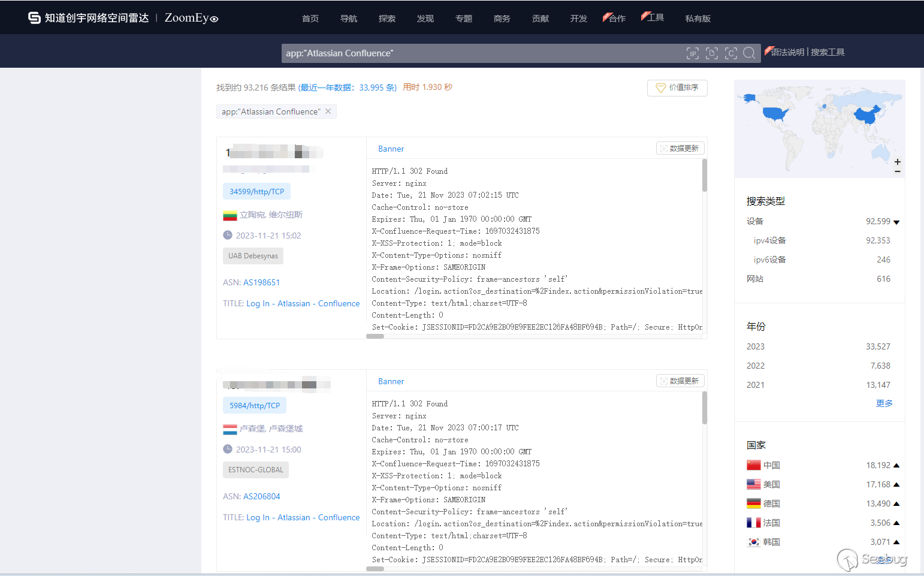924x576 pixels.
Task: Collapse the 设备 category arrow
Action: pos(896,222)
